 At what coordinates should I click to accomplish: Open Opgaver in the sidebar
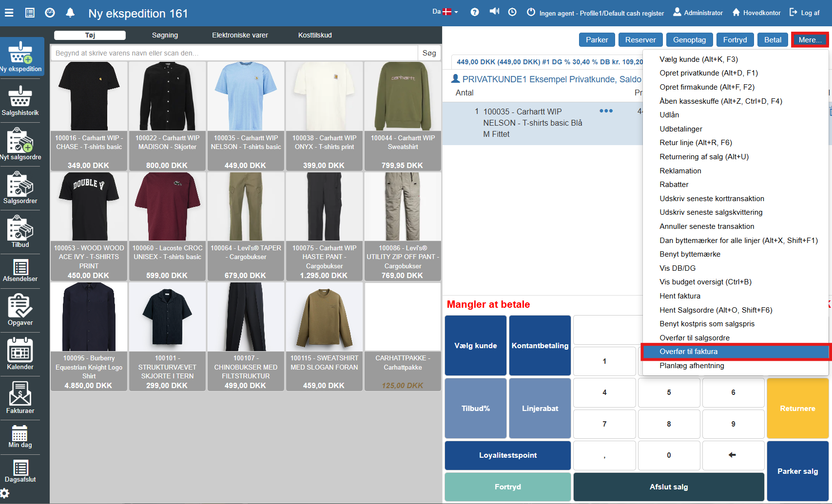(20, 310)
